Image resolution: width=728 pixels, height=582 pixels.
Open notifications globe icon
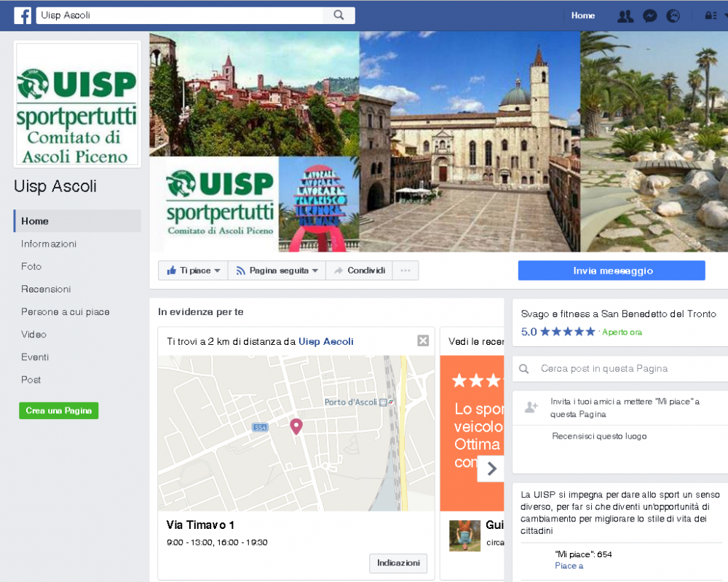tap(673, 16)
